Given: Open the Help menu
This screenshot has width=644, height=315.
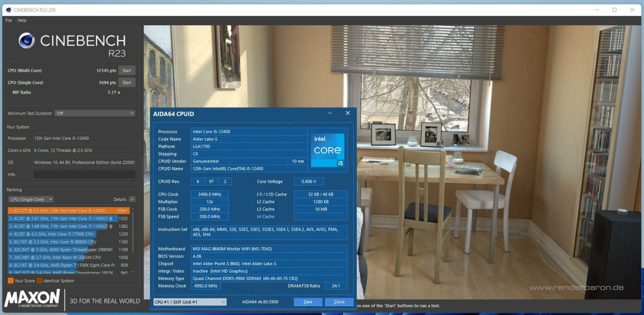Looking at the screenshot, I should [x=21, y=20].
